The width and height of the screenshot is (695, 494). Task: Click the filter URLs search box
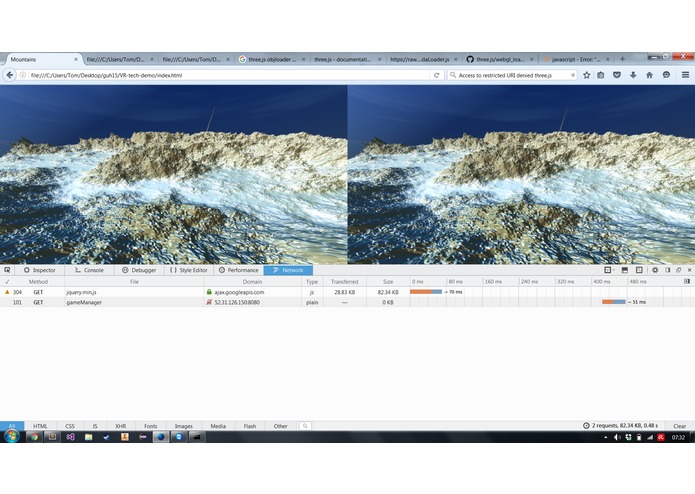(x=305, y=426)
